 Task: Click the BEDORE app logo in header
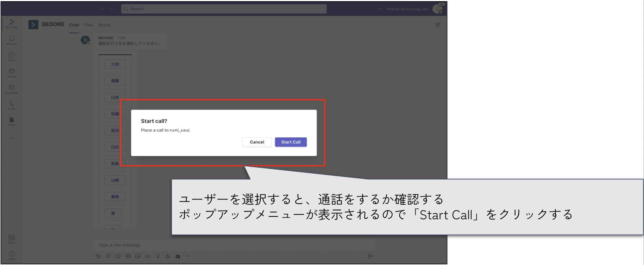(x=33, y=25)
